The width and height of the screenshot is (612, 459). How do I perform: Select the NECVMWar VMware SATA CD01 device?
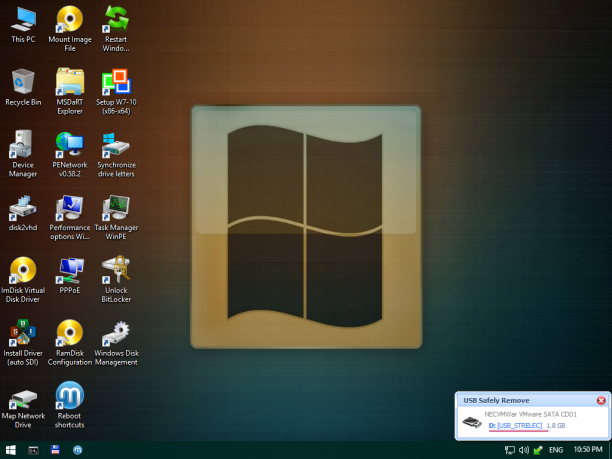click(x=530, y=414)
